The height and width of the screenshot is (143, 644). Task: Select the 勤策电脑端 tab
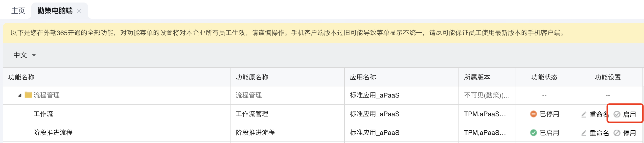coord(55,11)
